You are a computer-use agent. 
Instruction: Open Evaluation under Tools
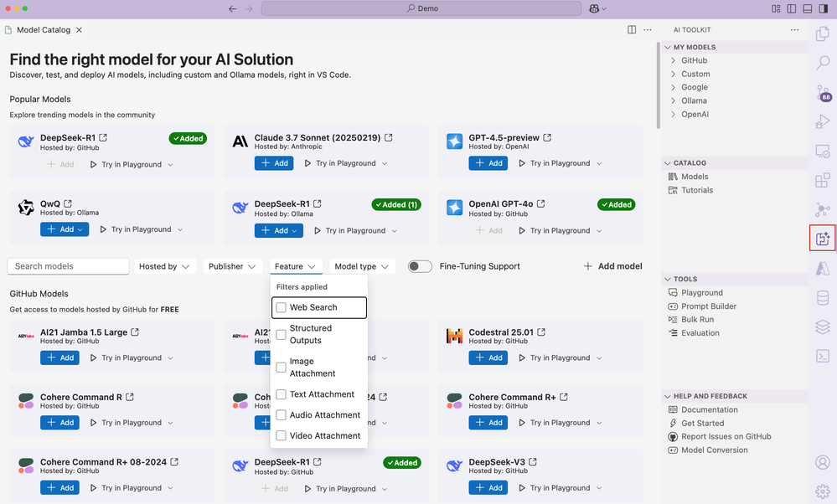(700, 333)
